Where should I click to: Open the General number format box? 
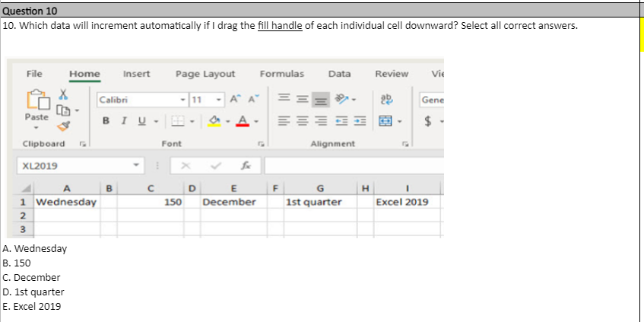coord(432,100)
